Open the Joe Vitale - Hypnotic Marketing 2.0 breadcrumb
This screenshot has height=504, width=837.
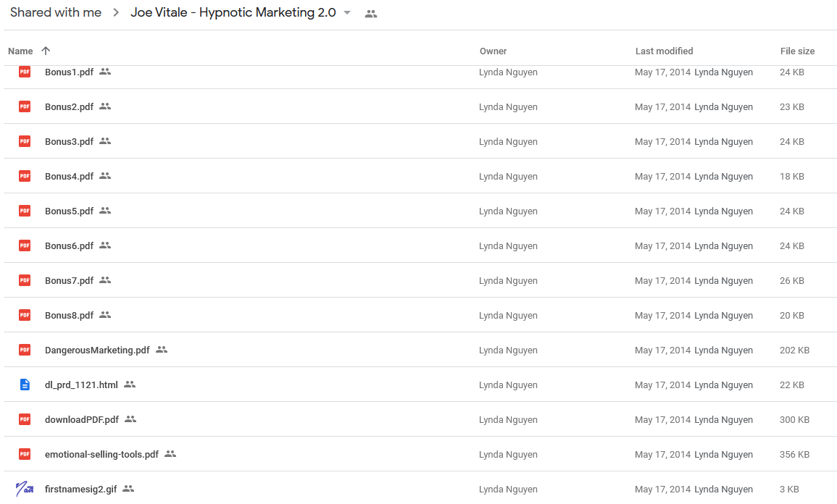tap(233, 13)
